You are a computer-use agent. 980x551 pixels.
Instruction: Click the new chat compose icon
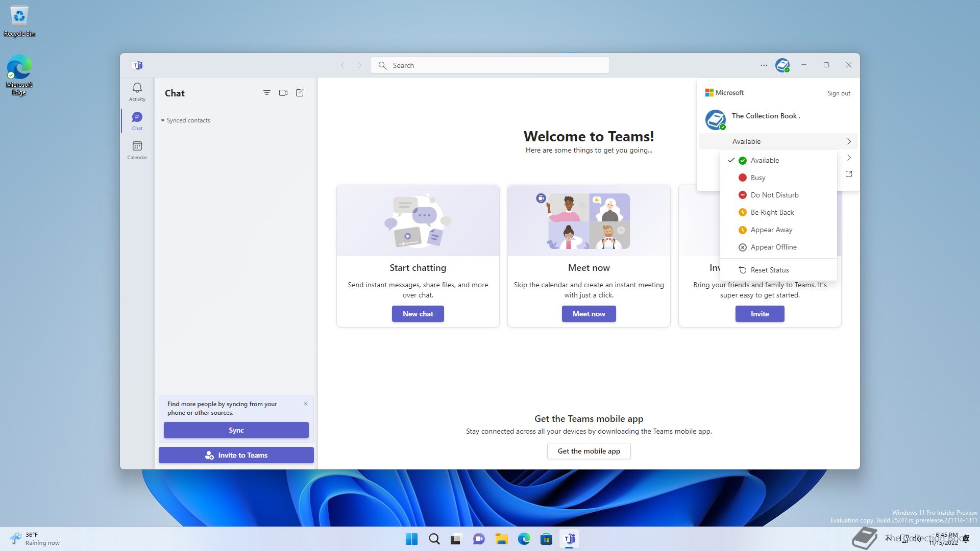[300, 93]
